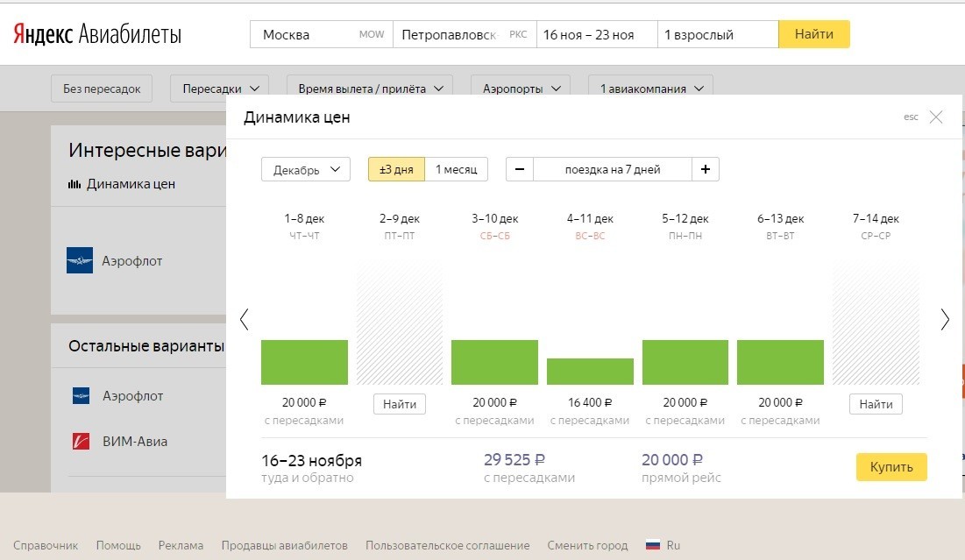Click the ВИМ-Авиа airline name
965x560 pixels.
pos(135,441)
